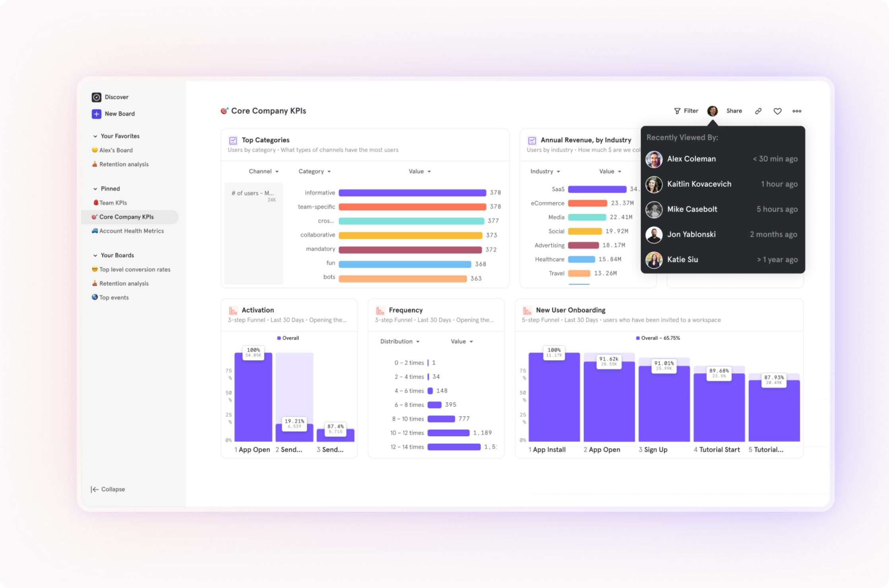This screenshot has width=889, height=588.
Task: Collapse the sidebar
Action: coord(108,489)
